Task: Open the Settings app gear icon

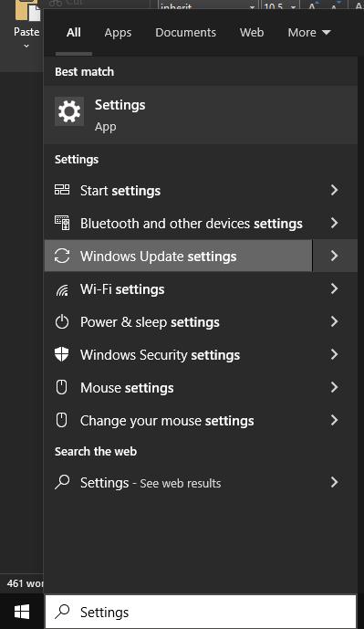Action: pos(69,111)
